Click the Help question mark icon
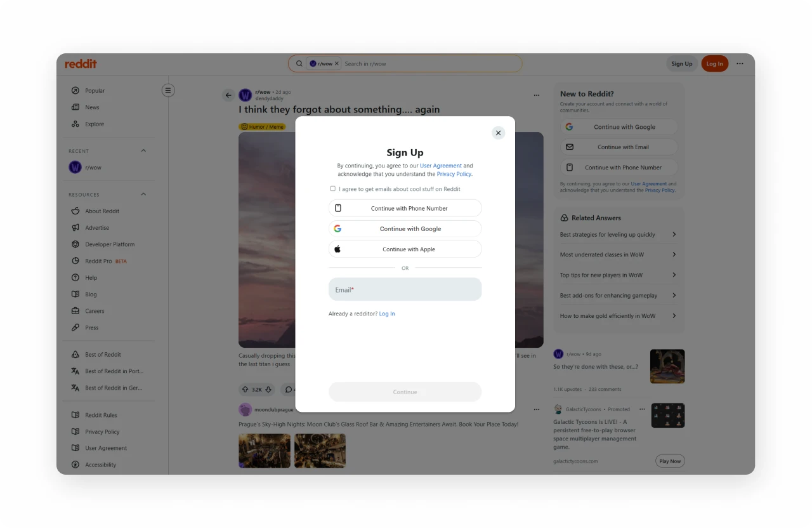This screenshot has width=812, height=528. tap(75, 277)
